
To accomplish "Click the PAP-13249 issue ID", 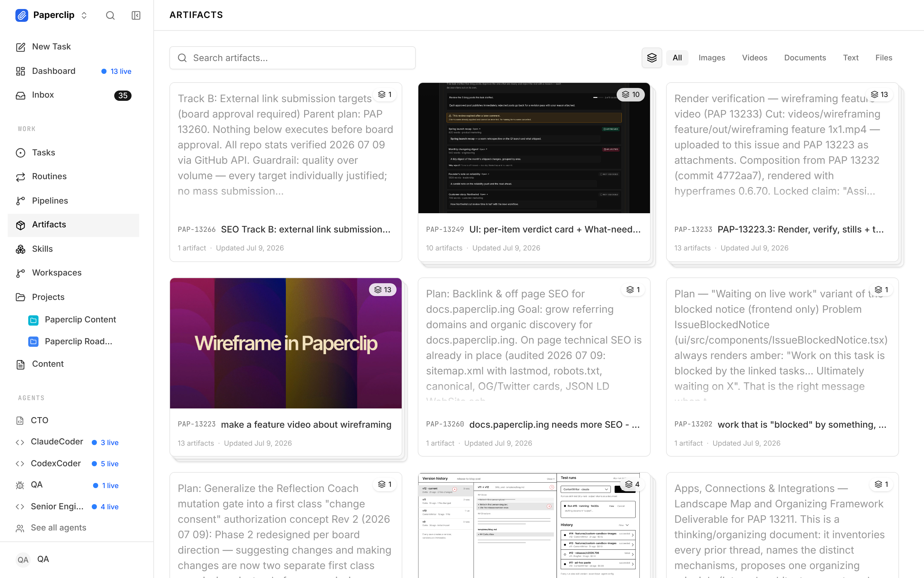I will [445, 229].
